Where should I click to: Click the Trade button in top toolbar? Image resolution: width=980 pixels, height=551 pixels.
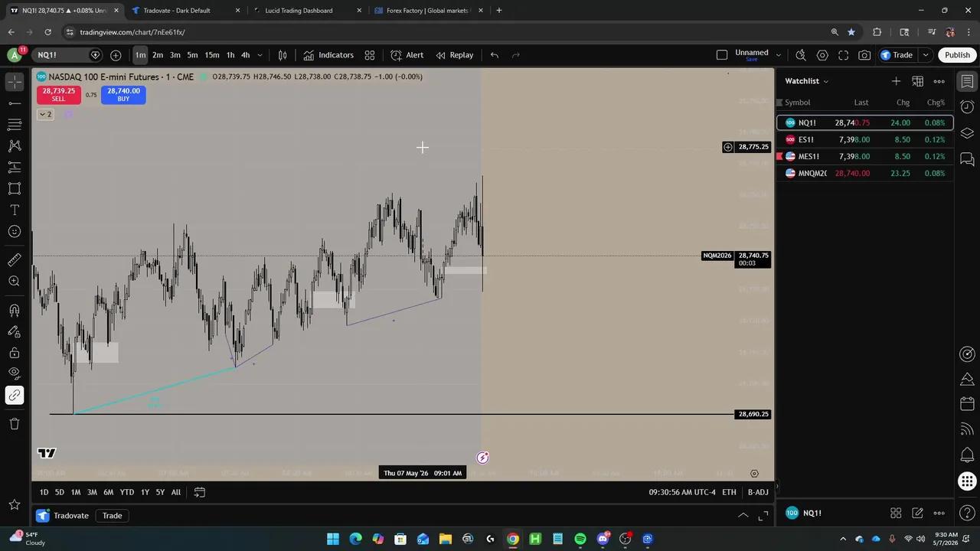coord(897,55)
